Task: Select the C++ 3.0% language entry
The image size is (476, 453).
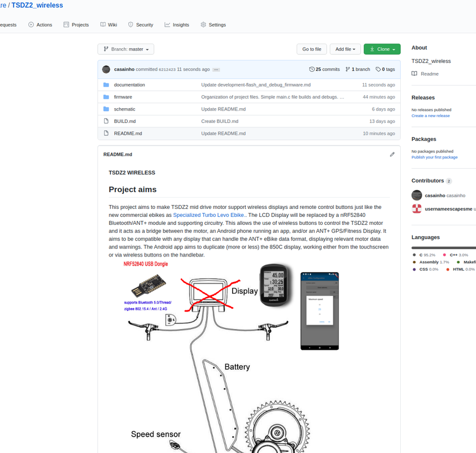Action: coord(456,255)
